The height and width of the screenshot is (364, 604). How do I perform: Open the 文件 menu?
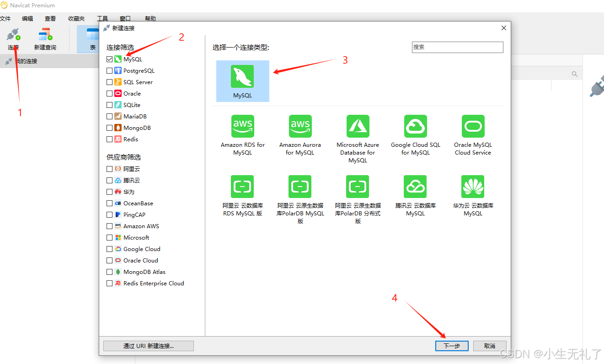5,19
